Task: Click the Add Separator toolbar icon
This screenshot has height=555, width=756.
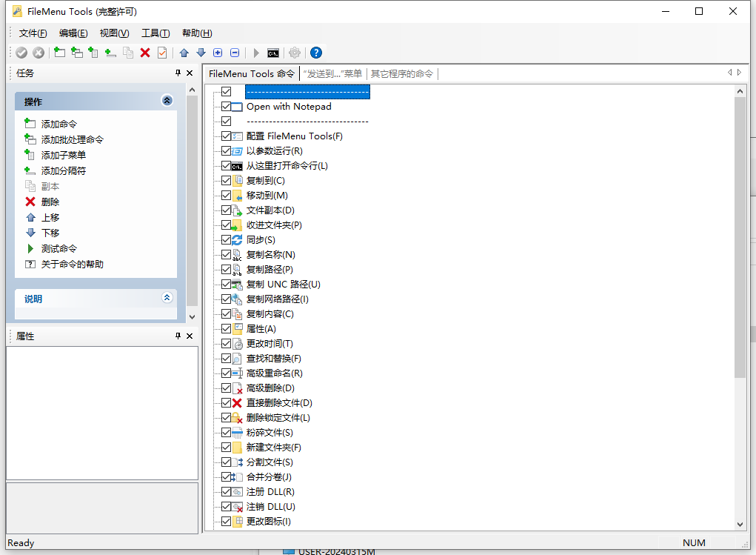Action: pos(110,53)
